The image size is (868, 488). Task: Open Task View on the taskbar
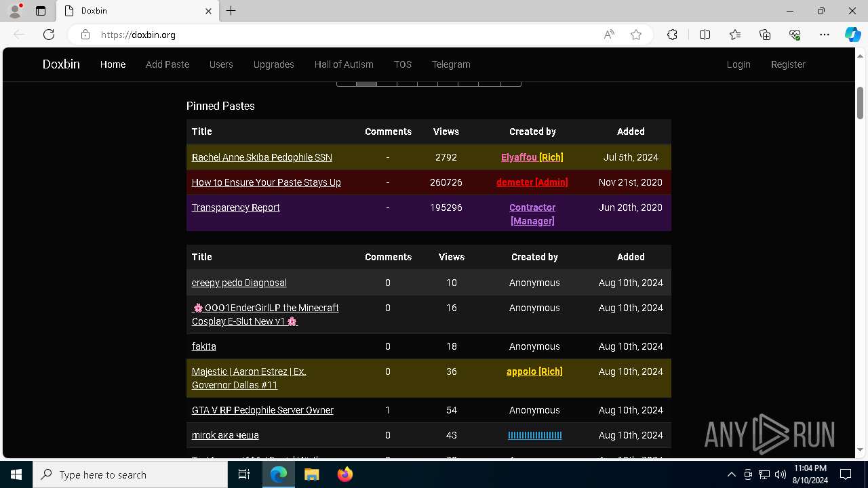244,474
